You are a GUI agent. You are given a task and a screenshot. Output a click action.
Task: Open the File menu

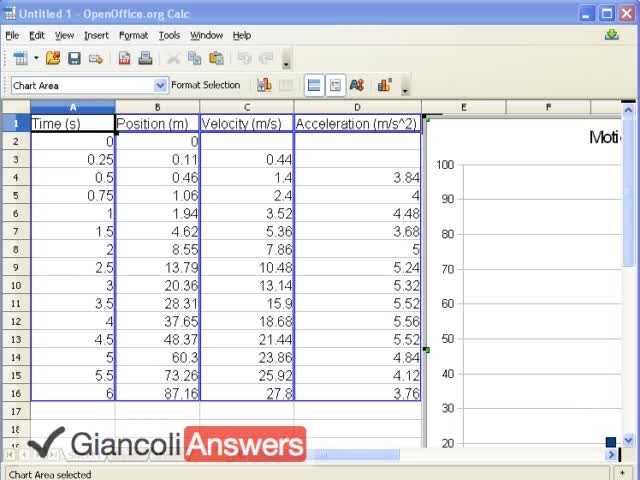click(12, 36)
